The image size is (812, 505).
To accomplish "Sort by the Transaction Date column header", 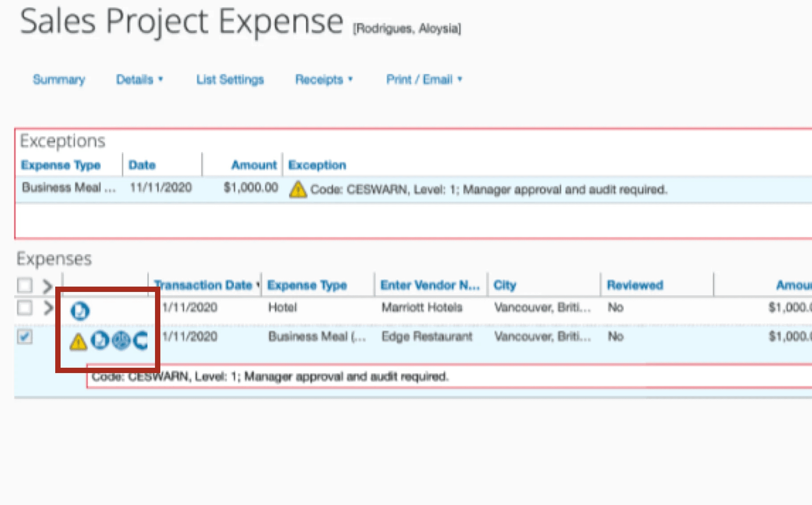I will coord(203,285).
